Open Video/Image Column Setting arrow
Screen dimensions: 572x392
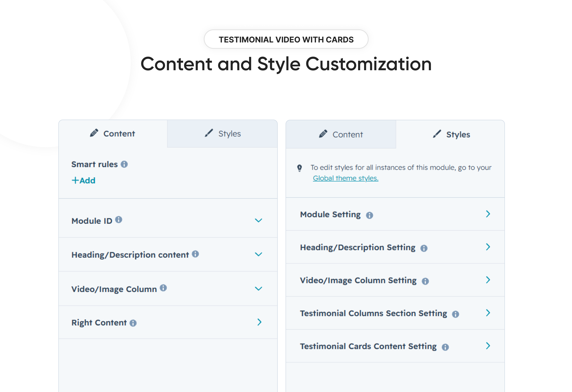click(488, 280)
